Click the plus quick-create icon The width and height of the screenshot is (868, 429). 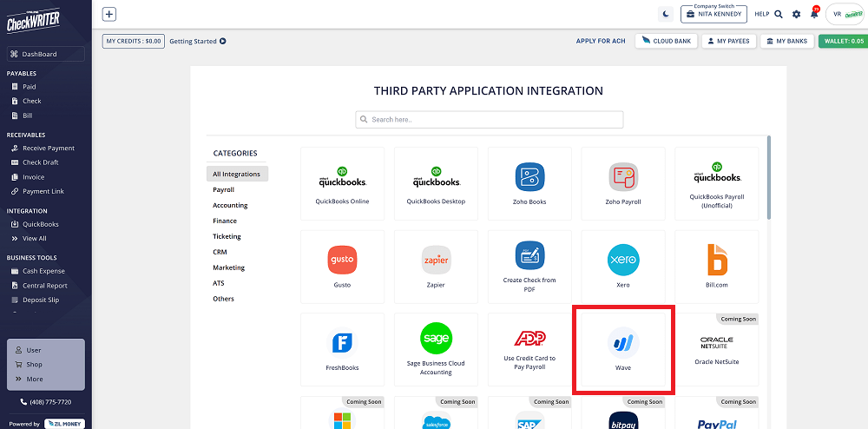coord(109,15)
